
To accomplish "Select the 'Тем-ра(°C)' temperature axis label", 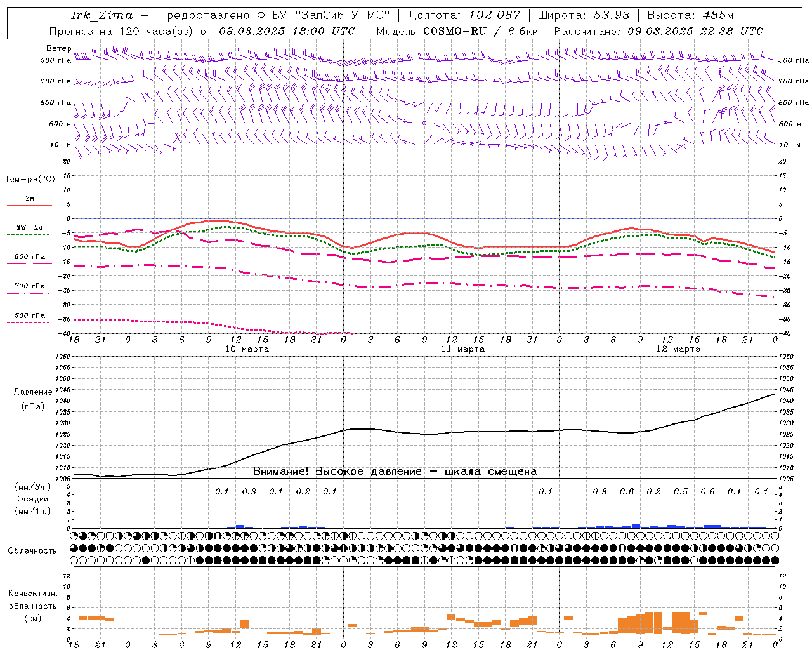I will point(30,180).
